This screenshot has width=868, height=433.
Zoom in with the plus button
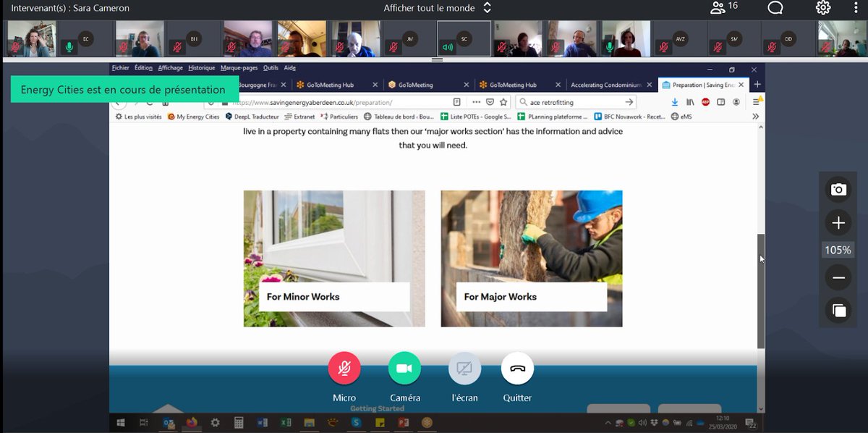[x=838, y=223]
